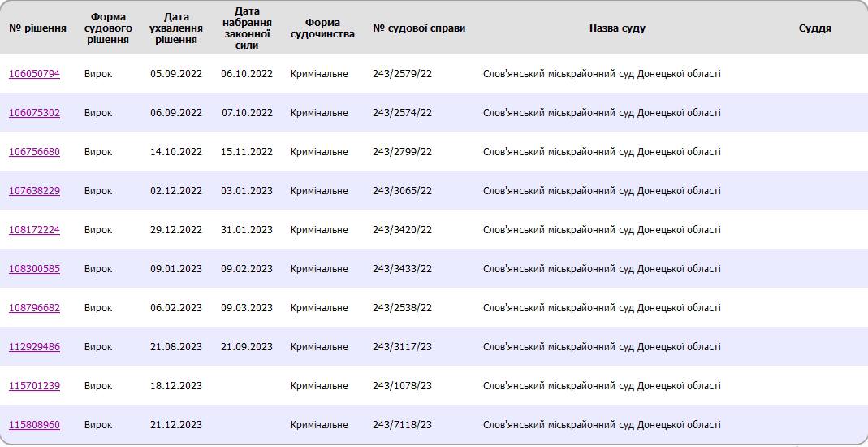Viewport: 868px width, 447px height.
Task: Click case number 243/7118/23 cell
Action: coord(402,425)
